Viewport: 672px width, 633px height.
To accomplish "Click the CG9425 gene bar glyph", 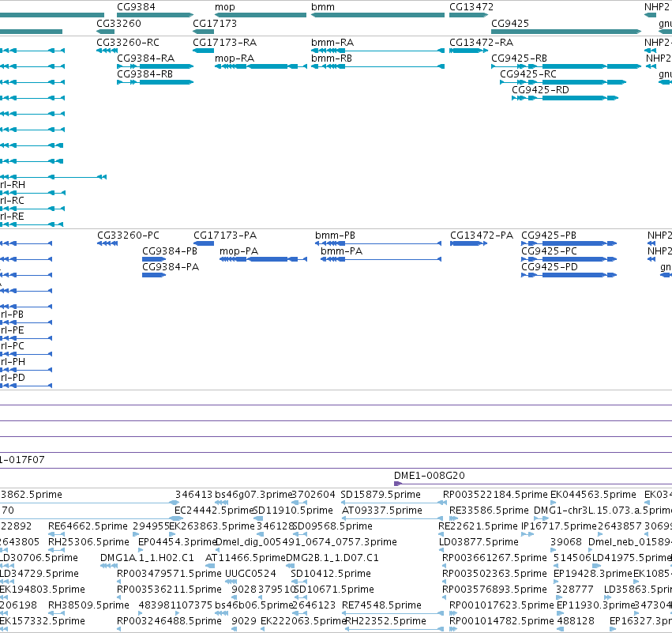I will coord(566,32).
